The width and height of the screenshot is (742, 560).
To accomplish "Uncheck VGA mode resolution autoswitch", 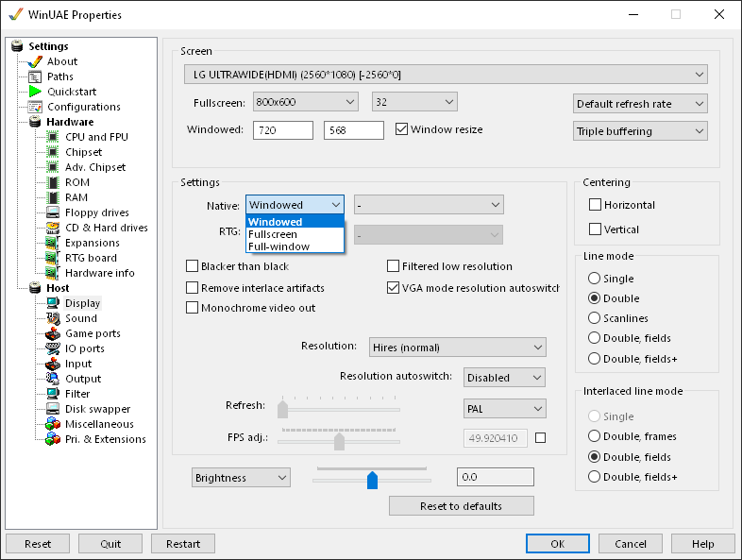I will point(393,288).
